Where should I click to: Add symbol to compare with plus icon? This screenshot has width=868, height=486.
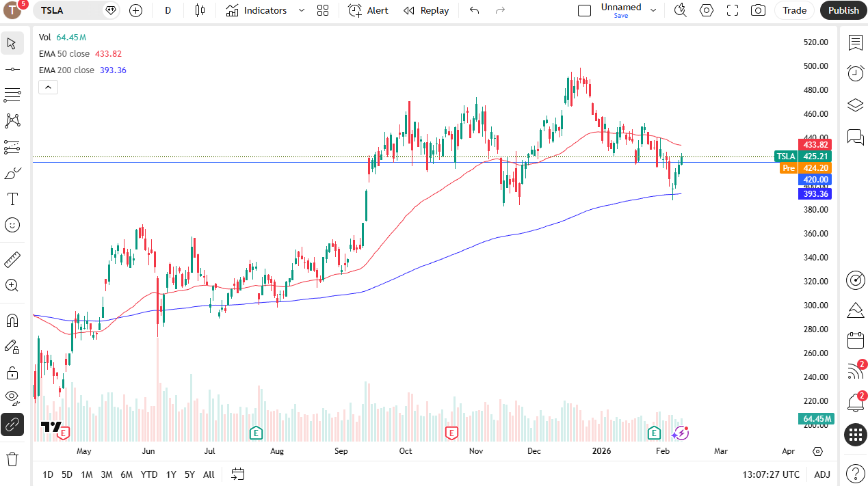[x=135, y=10]
